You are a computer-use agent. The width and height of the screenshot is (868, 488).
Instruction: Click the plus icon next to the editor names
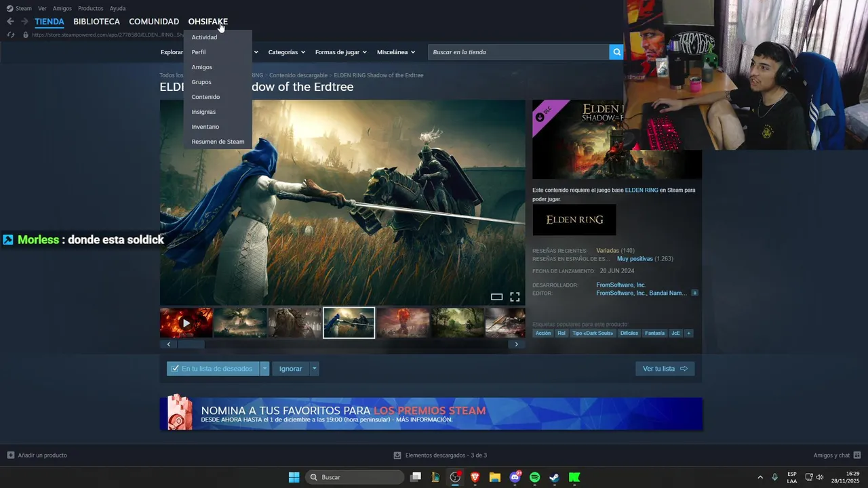tap(694, 293)
